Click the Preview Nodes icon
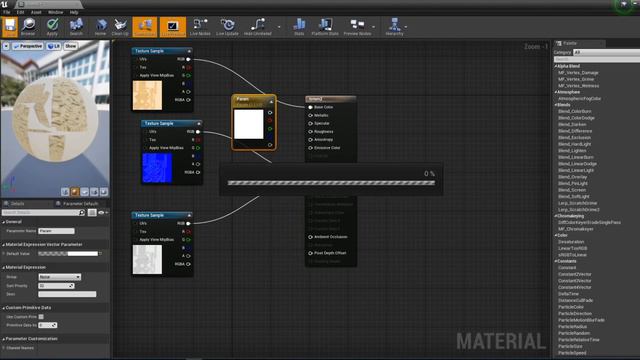This screenshot has height=360, width=640. (357, 27)
